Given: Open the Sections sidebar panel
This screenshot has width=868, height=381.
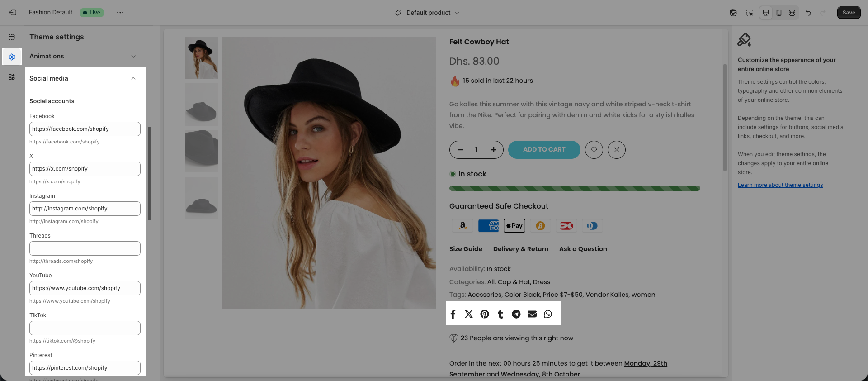Looking at the screenshot, I should point(12,37).
